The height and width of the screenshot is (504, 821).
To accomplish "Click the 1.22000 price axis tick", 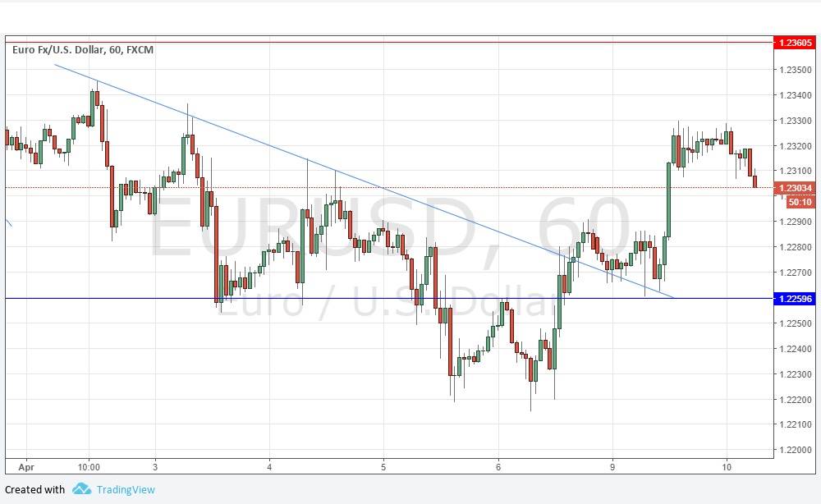I will [796, 450].
